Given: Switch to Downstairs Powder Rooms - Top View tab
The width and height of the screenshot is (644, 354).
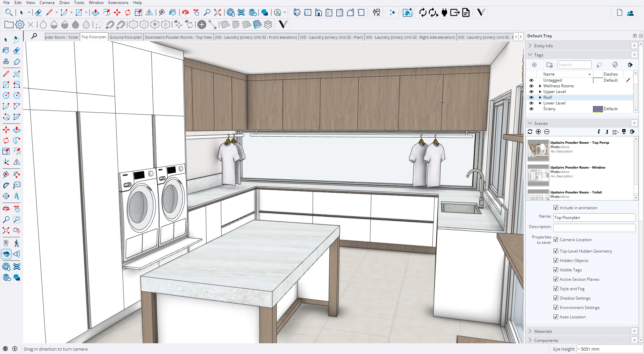Looking at the screenshot, I should pyautogui.click(x=178, y=37).
